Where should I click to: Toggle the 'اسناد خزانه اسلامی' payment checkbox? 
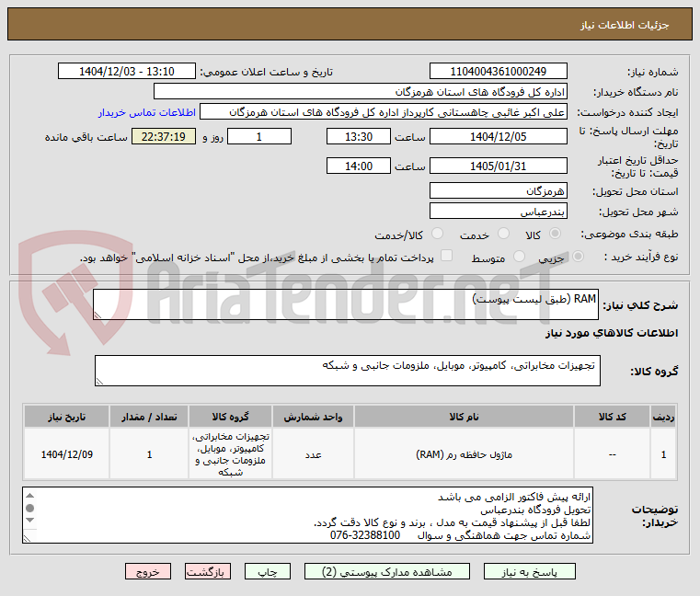coord(446,256)
